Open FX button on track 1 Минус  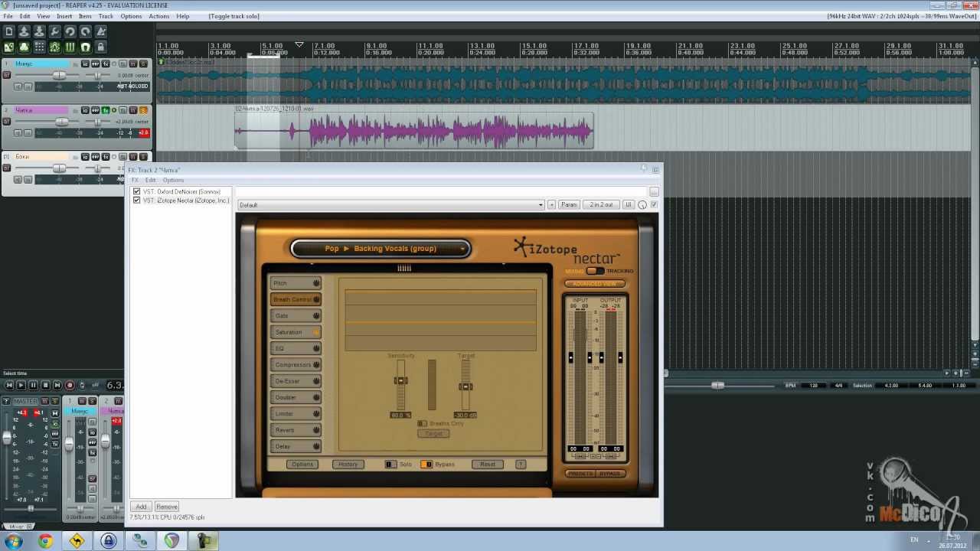106,64
